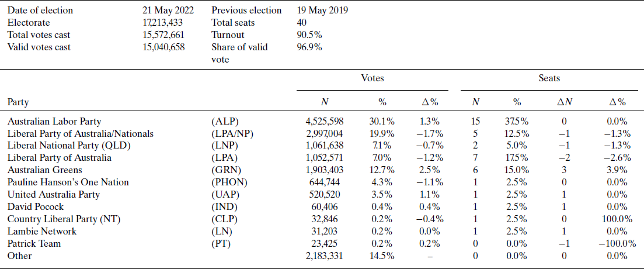Click the date 21 May 2022
The width and height of the screenshot is (644, 269).
coord(168,11)
